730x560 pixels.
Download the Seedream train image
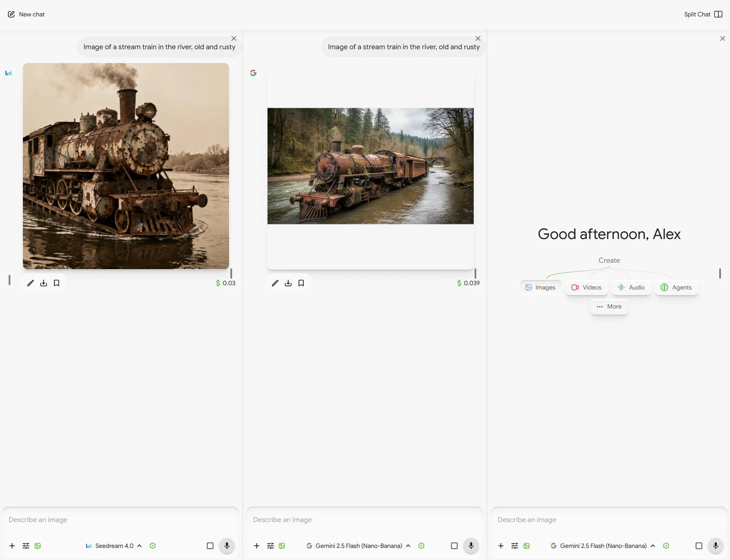coord(44,283)
